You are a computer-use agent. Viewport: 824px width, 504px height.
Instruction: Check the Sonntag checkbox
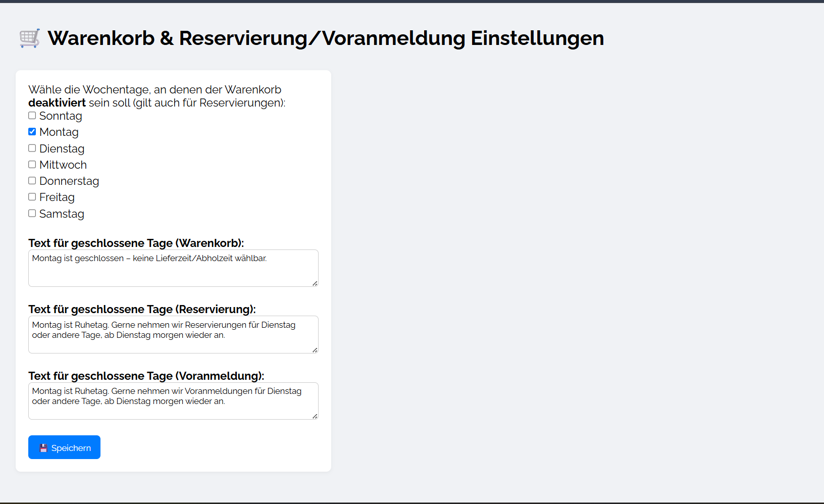pos(32,116)
